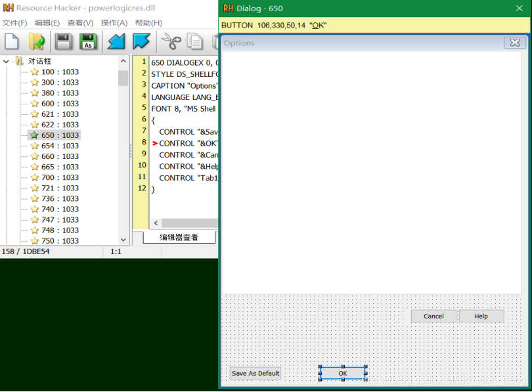The image size is (532, 392).
Task: Click the tree scrollbar down arrow
Action: pos(123,240)
